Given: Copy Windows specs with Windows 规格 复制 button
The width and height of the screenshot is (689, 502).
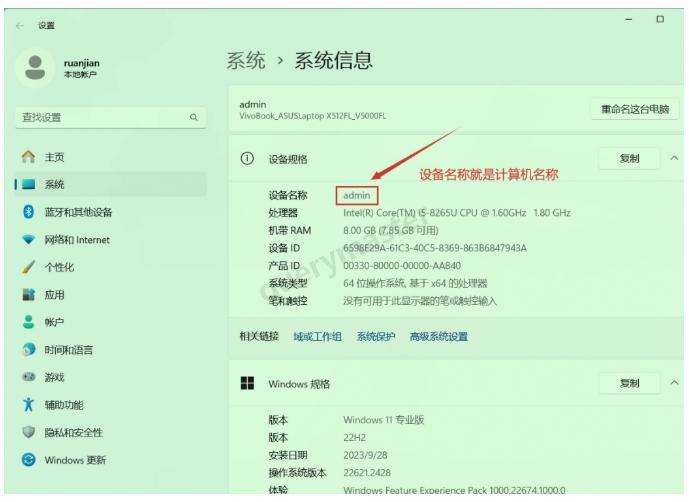Looking at the screenshot, I should click(x=629, y=383).
